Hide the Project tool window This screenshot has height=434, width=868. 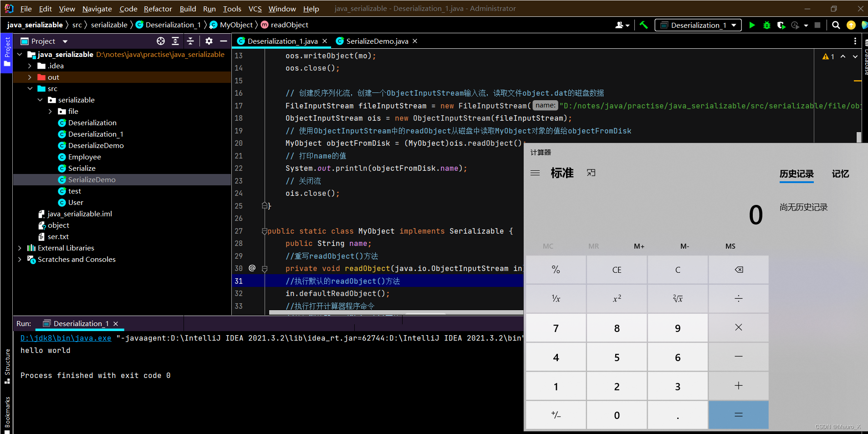pos(224,41)
